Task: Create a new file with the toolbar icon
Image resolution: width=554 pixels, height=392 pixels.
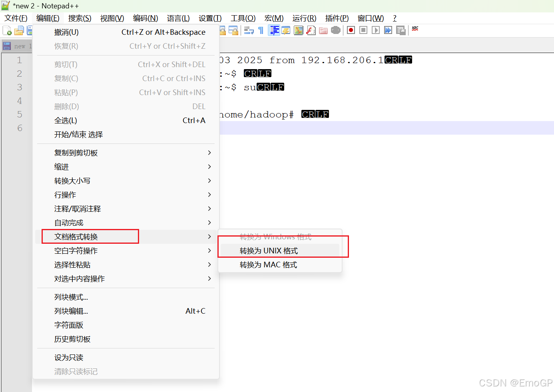Action: (7, 30)
